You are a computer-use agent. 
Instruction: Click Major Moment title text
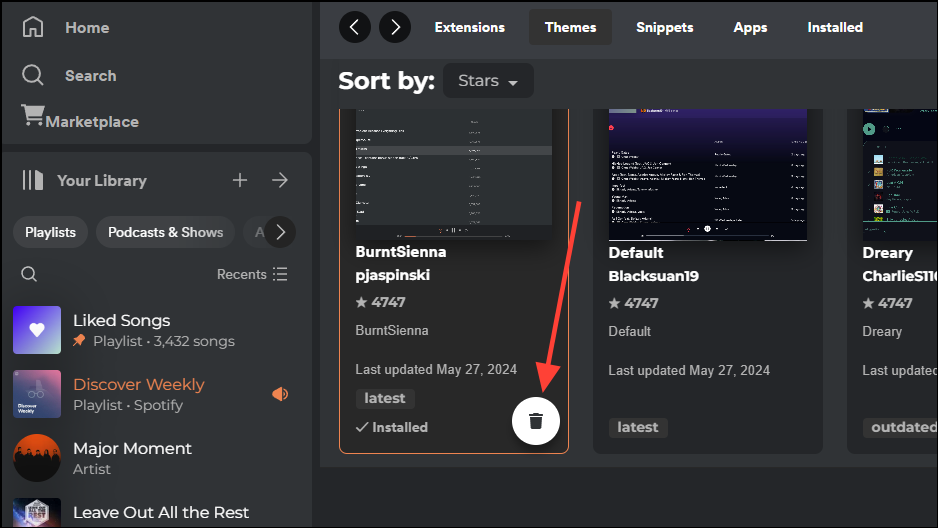pos(132,448)
